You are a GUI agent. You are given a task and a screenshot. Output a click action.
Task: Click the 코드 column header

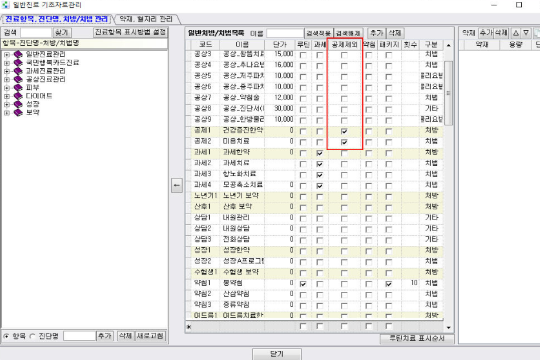click(205, 44)
